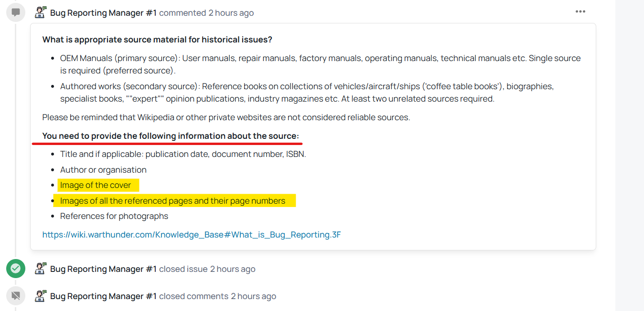Click the speech bubble comment icon on timeline

(x=15, y=12)
